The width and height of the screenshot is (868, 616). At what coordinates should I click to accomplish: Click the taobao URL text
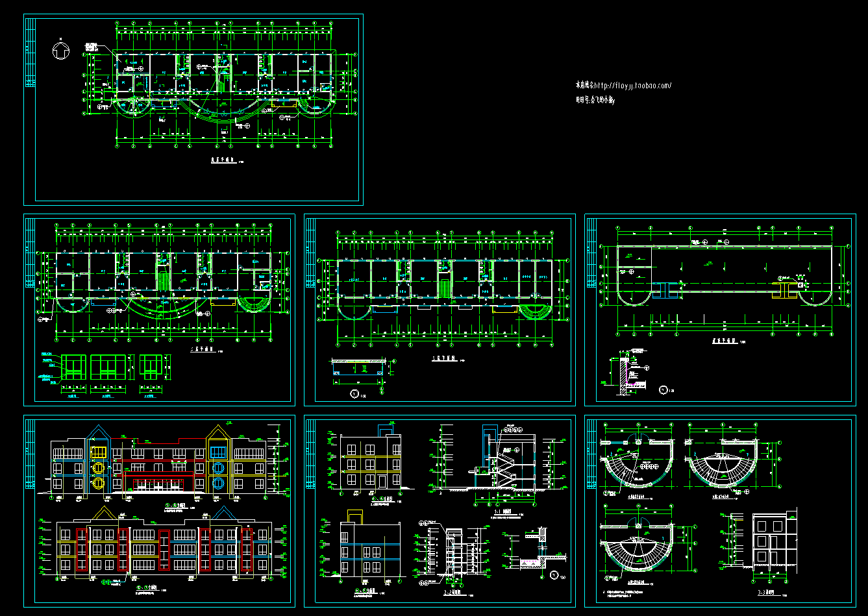(x=623, y=85)
